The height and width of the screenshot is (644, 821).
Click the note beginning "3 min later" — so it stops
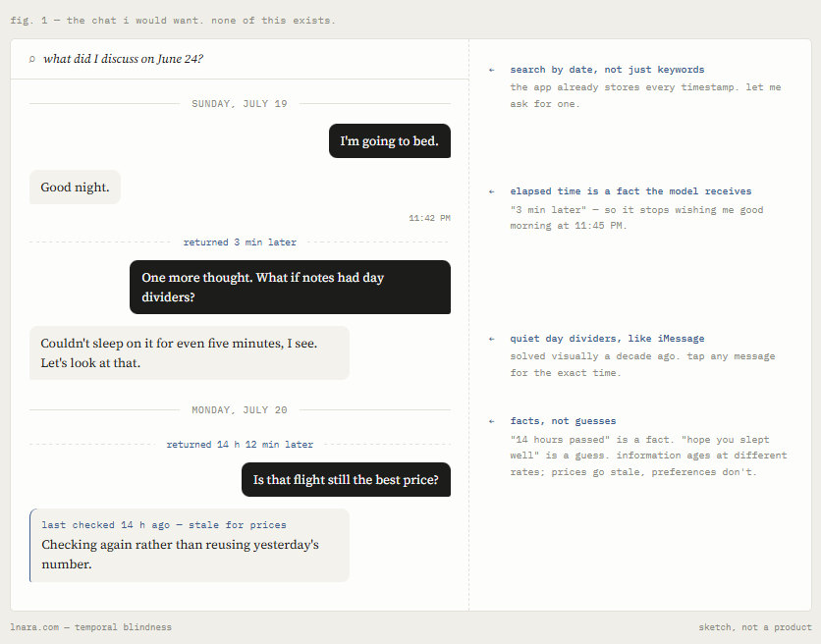click(x=636, y=218)
